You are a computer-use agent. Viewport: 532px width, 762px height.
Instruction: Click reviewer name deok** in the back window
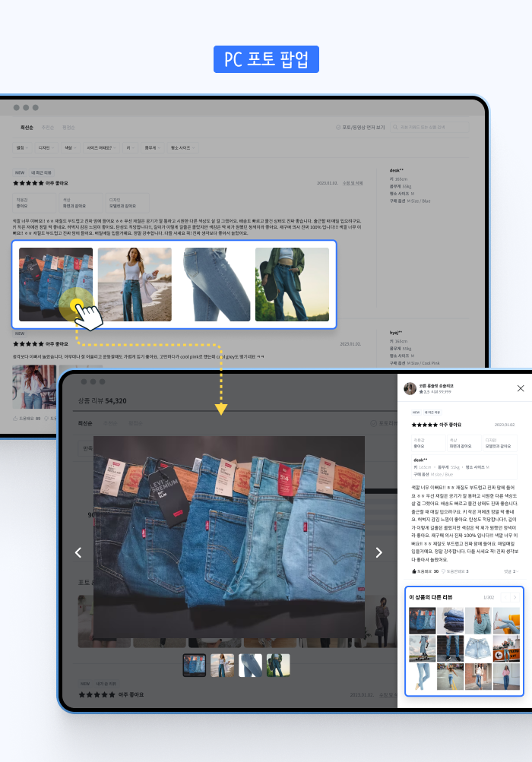point(396,171)
